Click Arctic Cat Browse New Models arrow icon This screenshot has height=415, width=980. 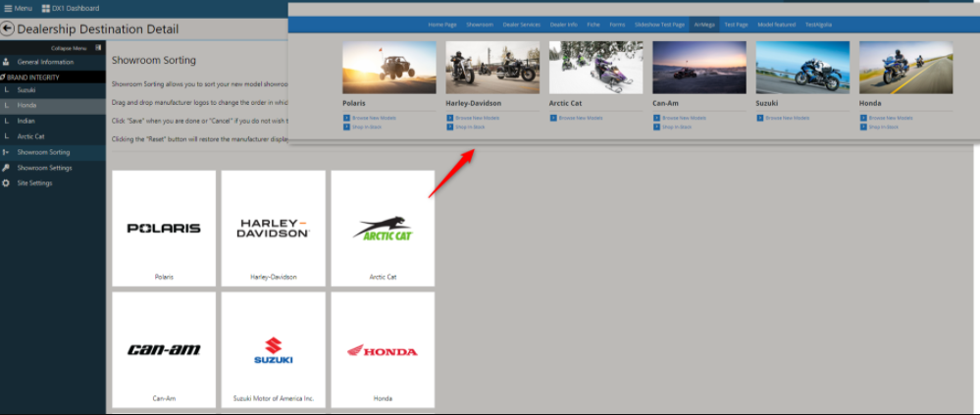pos(552,118)
